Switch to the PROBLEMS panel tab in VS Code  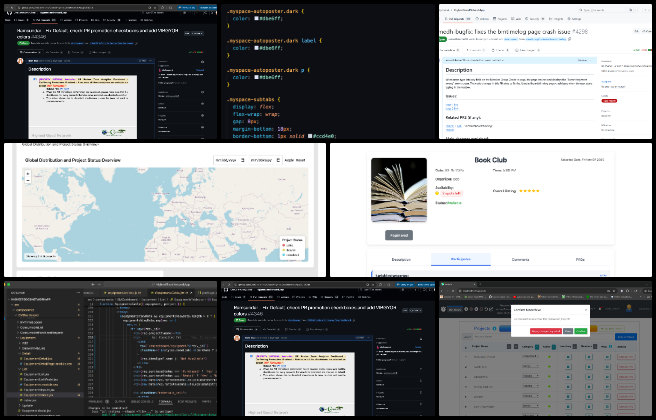(x=99, y=402)
